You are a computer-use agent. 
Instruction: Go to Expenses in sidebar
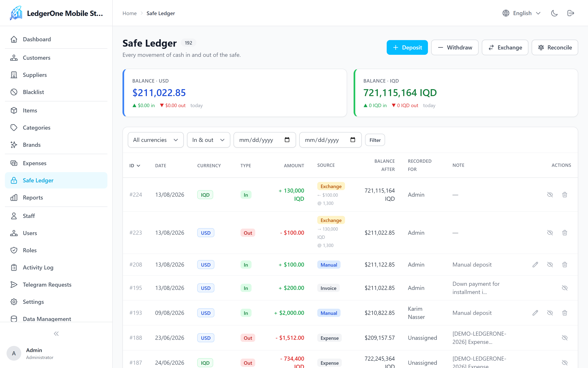point(56,163)
